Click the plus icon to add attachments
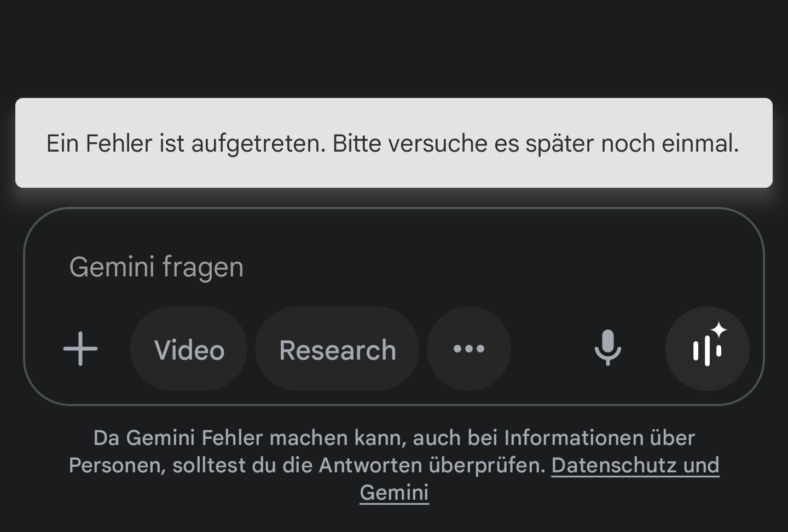The image size is (788, 532). (80, 349)
